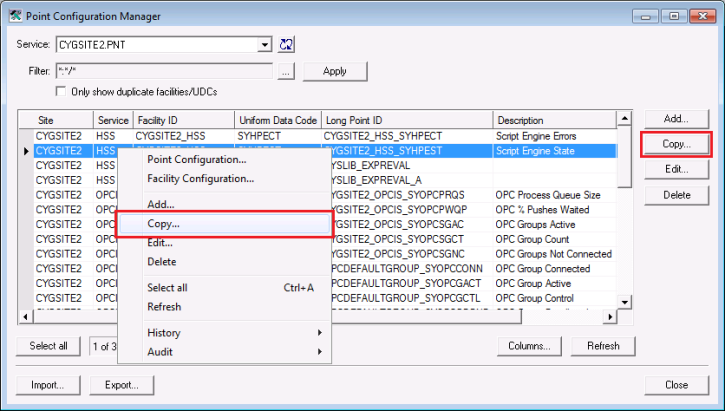Click the Add... button on right side
The width and height of the screenshot is (725, 411).
click(x=676, y=119)
